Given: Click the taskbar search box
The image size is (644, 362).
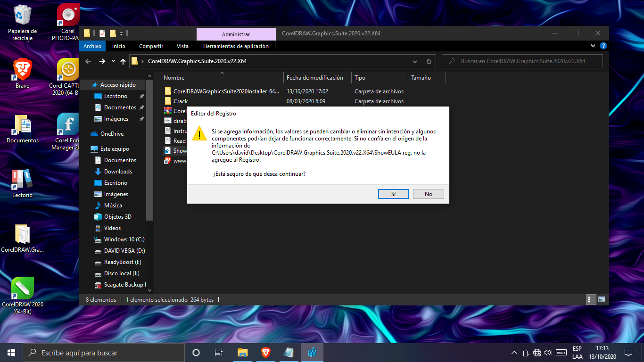Looking at the screenshot, I should click(x=104, y=353).
